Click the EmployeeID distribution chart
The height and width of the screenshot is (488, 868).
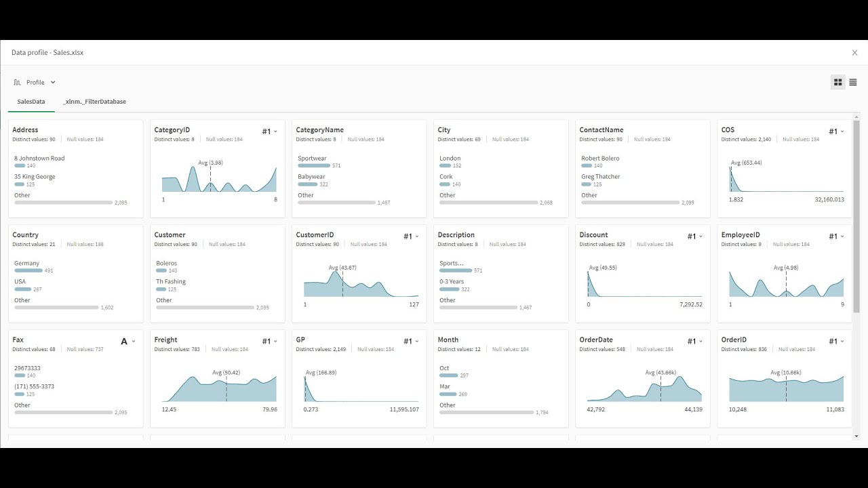tap(787, 283)
